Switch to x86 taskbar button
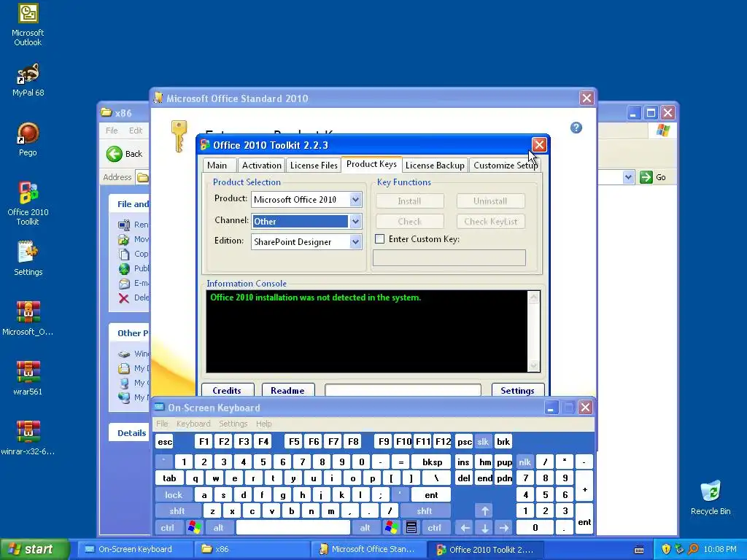The height and width of the screenshot is (560, 747). pyautogui.click(x=252, y=549)
